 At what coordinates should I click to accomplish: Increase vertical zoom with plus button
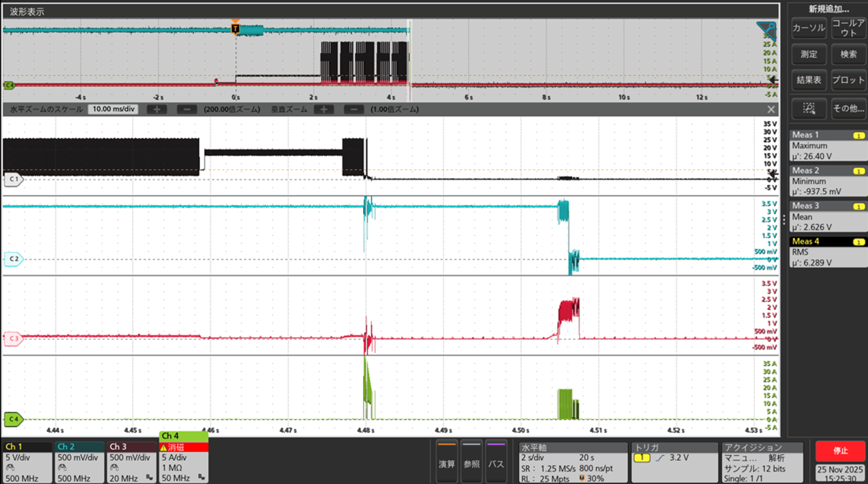(324, 109)
